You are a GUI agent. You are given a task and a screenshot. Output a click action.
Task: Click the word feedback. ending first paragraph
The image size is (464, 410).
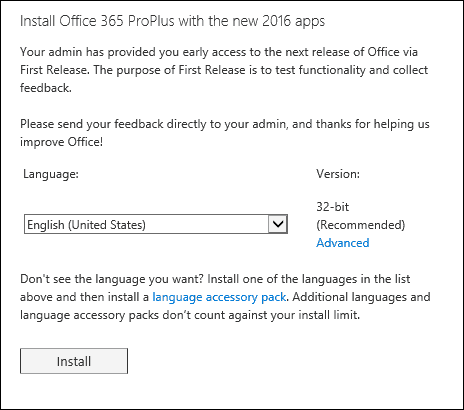[x=46, y=88]
